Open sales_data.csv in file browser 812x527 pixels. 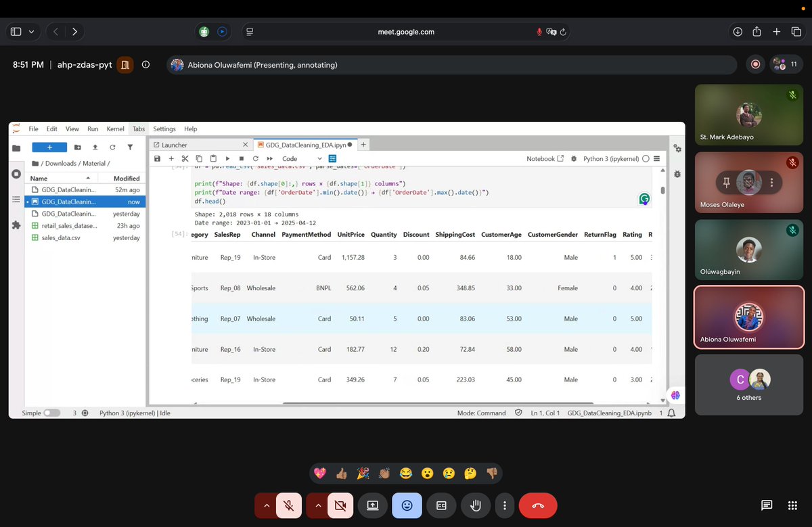pyautogui.click(x=85, y=237)
